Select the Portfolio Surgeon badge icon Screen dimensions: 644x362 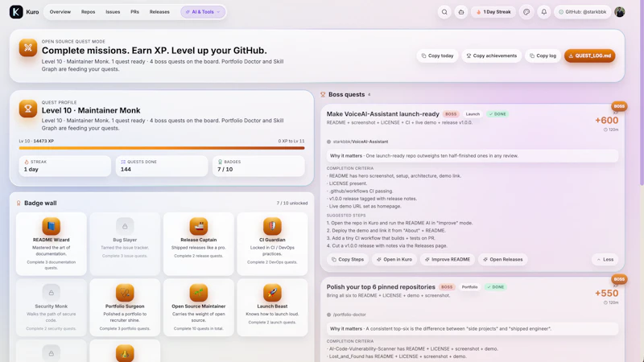[125, 293]
